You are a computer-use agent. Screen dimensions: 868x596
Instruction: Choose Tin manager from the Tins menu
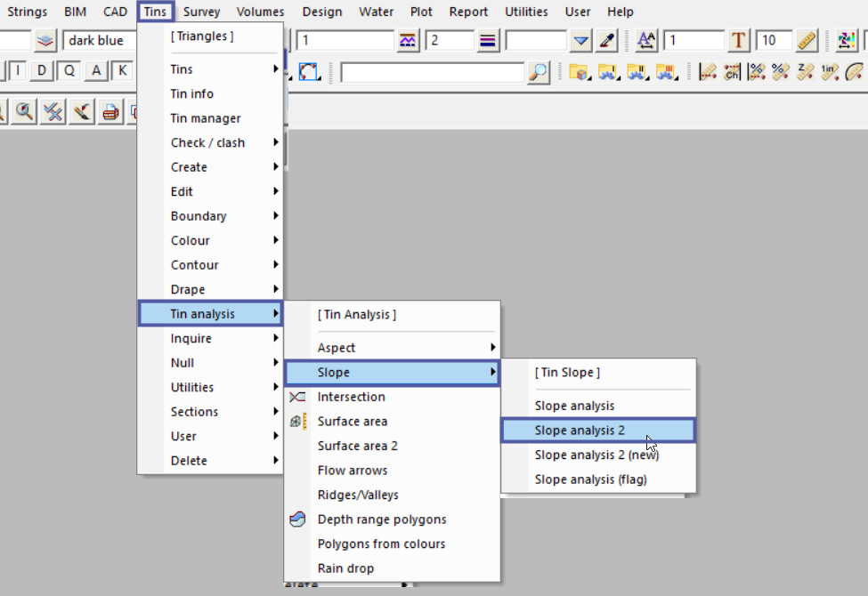pyautogui.click(x=206, y=118)
